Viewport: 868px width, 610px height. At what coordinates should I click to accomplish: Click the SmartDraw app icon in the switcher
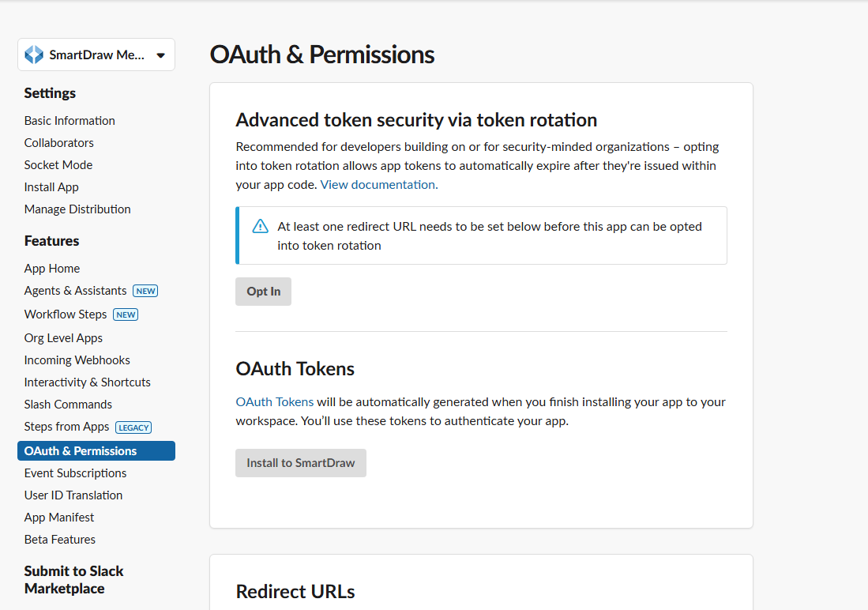tap(33, 54)
